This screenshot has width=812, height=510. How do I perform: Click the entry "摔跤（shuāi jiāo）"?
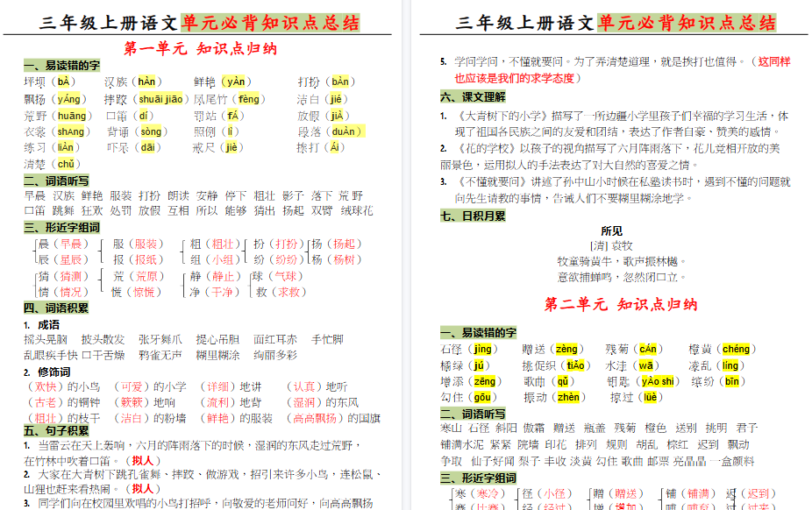[146, 99]
